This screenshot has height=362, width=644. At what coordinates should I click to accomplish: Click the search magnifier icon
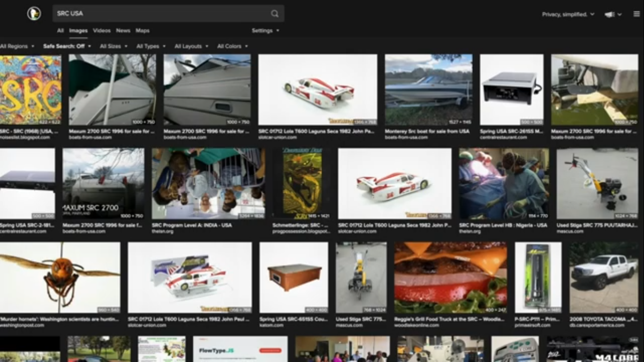click(x=275, y=14)
